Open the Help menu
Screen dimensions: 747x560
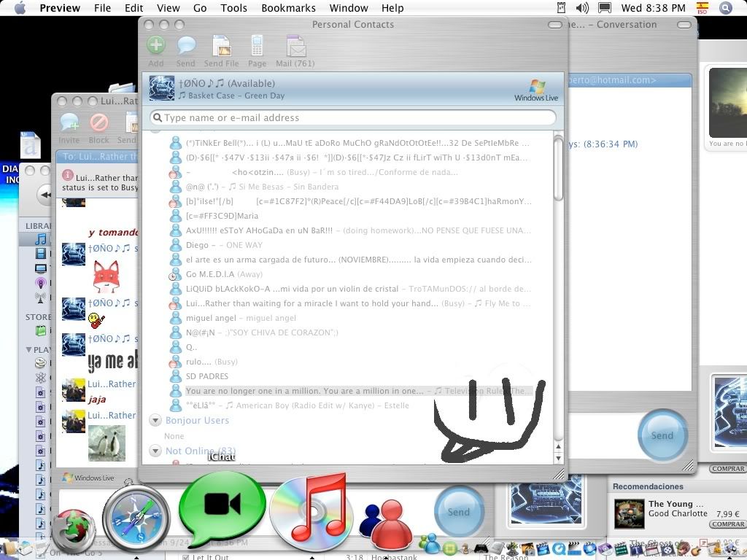(x=392, y=8)
